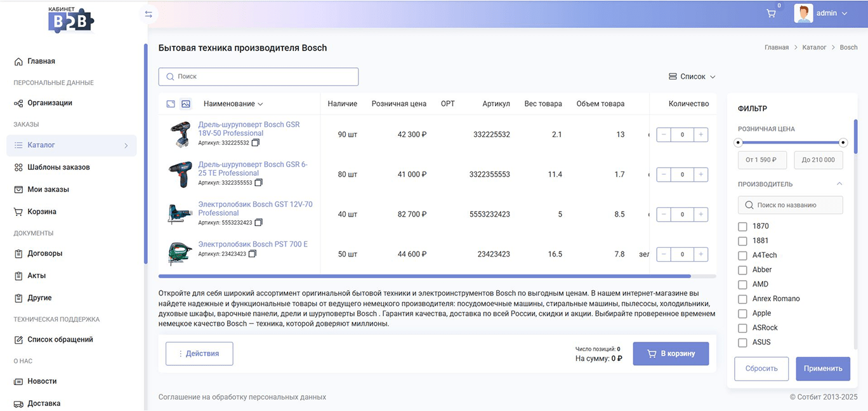Click the admin user avatar

(x=804, y=13)
